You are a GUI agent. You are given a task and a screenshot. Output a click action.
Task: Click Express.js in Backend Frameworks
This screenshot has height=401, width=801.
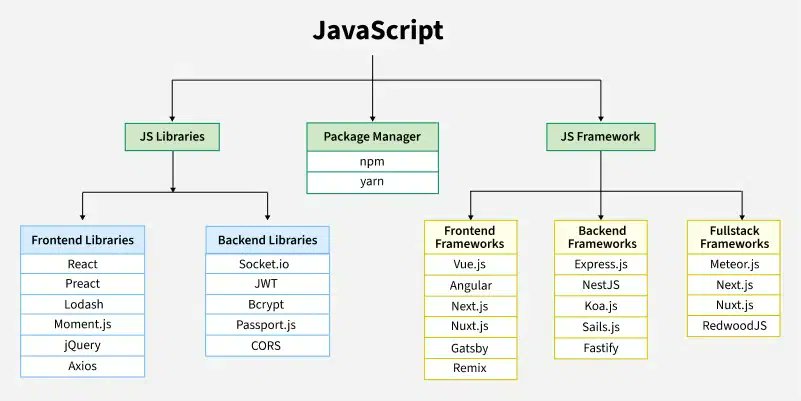601,265
